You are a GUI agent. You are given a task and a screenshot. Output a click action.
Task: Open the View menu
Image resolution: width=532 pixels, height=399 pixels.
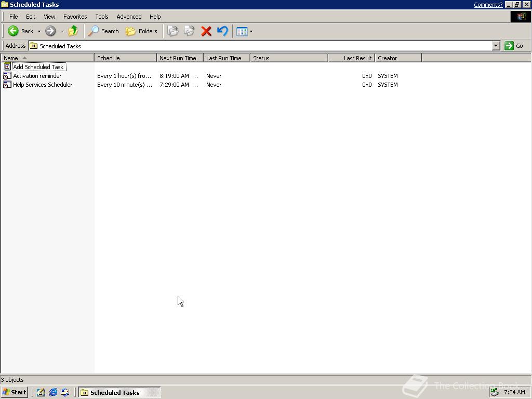tap(49, 17)
